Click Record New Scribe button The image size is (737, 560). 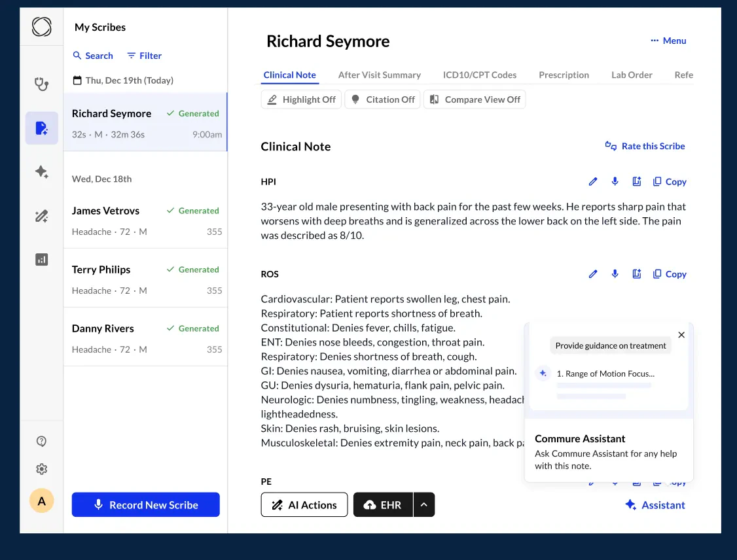[x=146, y=504]
